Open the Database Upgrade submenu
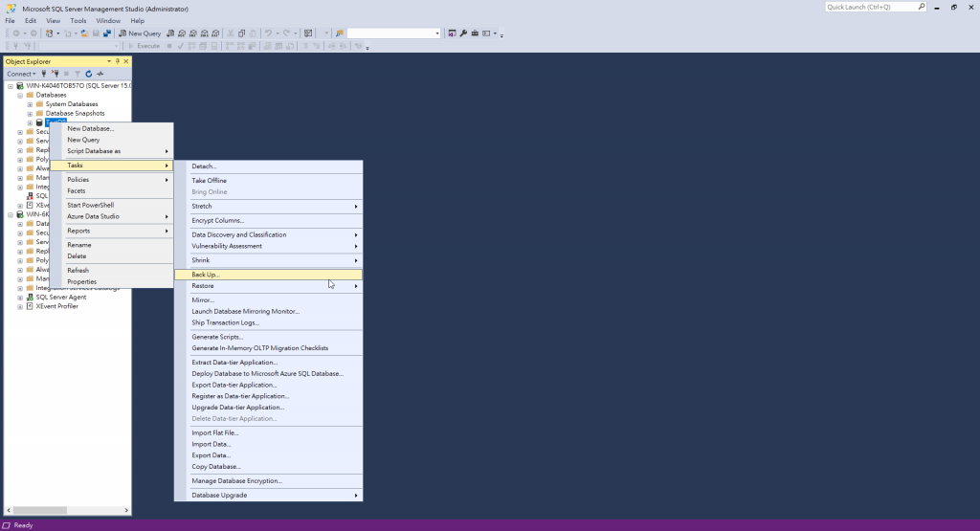Screen dimensions: 980x531 268,496
